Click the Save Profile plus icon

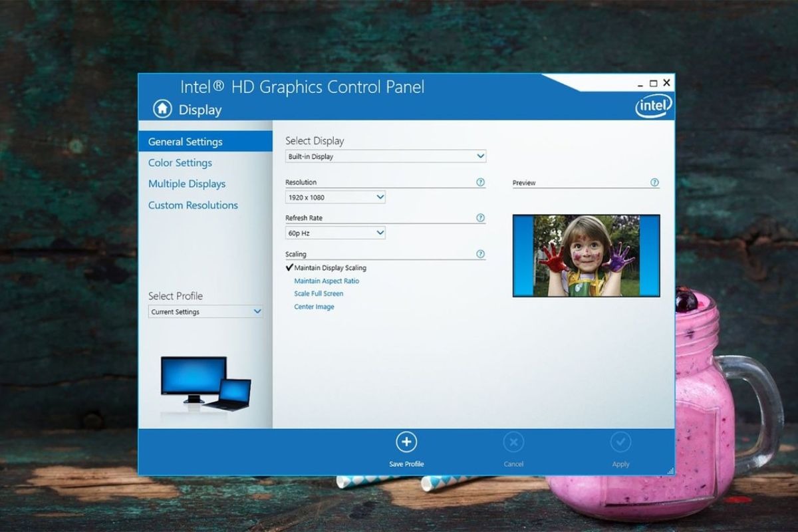point(406,442)
